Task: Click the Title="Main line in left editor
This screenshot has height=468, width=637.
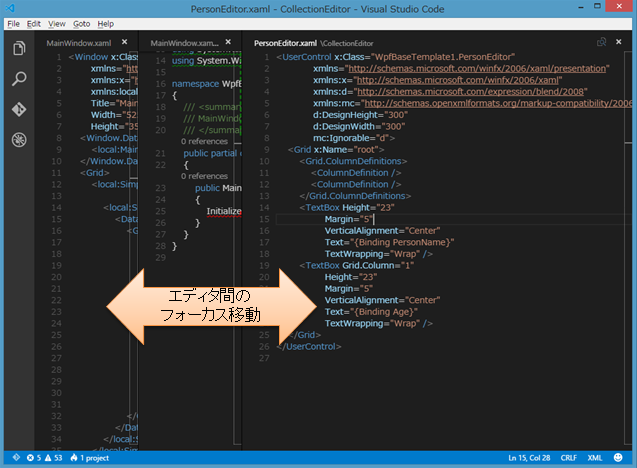Action: coord(114,103)
